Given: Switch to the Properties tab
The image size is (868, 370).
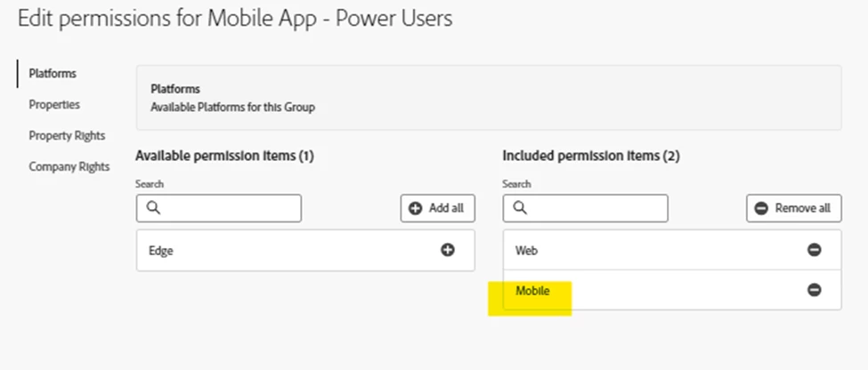Looking at the screenshot, I should click(54, 105).
